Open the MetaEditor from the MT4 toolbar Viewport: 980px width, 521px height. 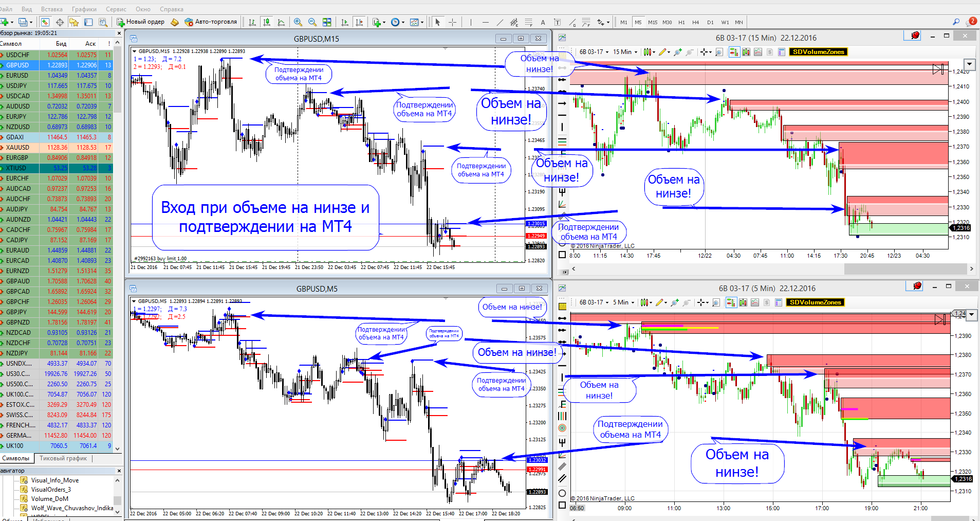(x=175, y=22)
